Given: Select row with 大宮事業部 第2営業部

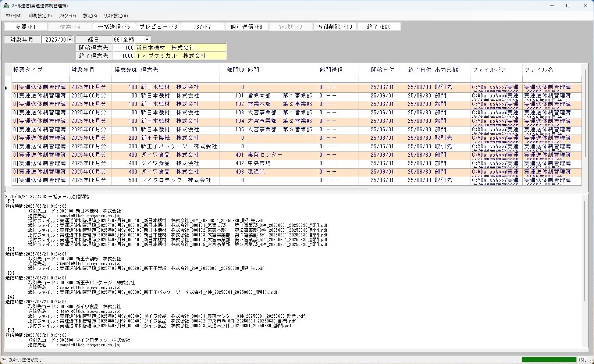Looking at the screenshot, I should (x=296, y=121).
